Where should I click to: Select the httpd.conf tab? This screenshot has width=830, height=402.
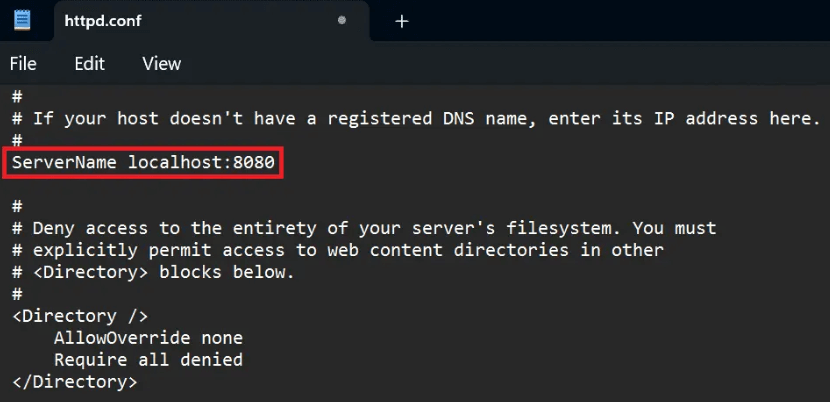click(200, 21)
